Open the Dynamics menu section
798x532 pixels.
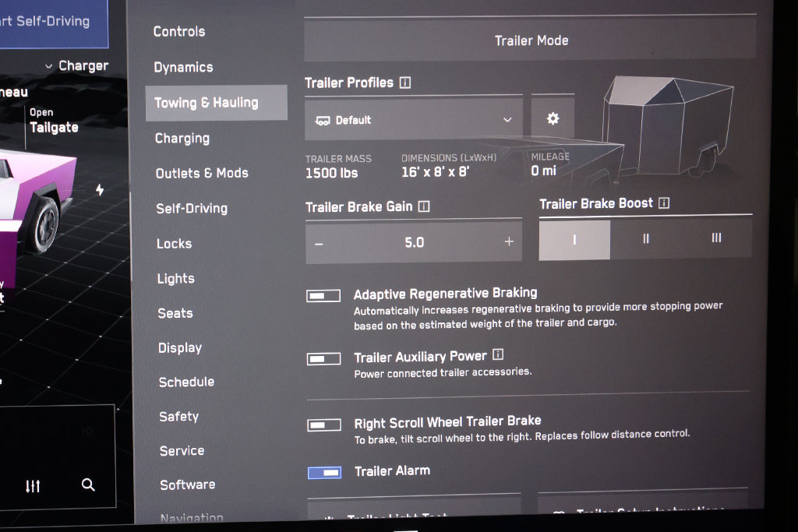pyautogui.click(x=183, y=67)
